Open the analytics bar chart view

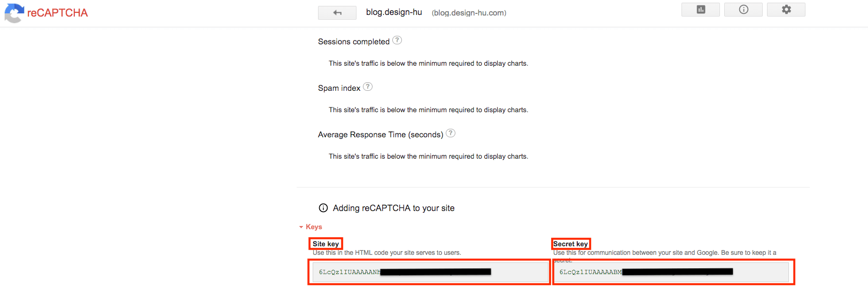click(x=700, y=10)
